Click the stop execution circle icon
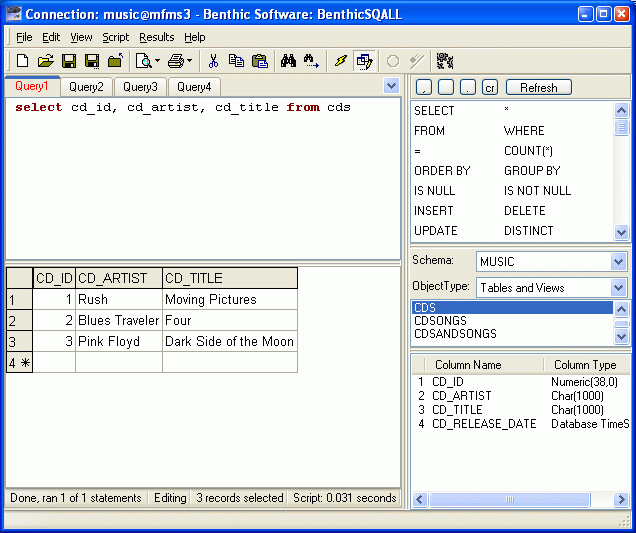 coord(393,61)
